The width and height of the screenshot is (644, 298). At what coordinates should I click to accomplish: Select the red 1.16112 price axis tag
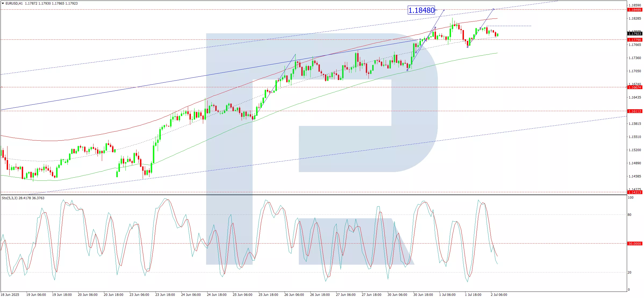click(x=635, y=111)
